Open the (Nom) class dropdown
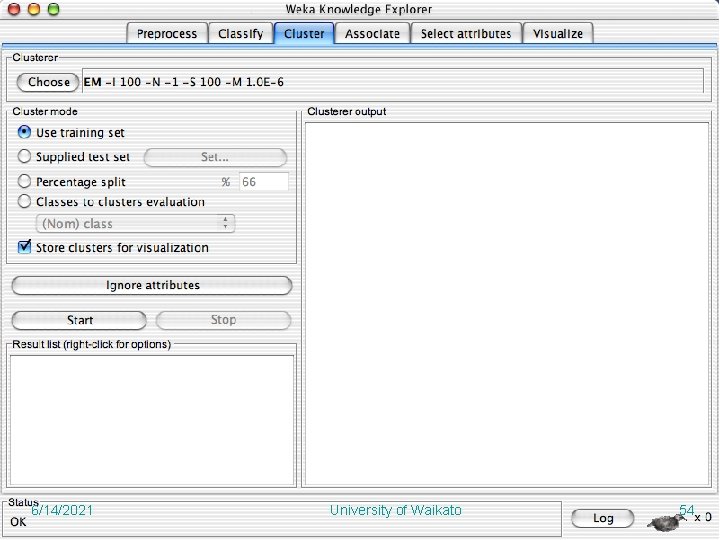Image resolution: width=720 pixels, height=540 pixels. click(135, 224)
